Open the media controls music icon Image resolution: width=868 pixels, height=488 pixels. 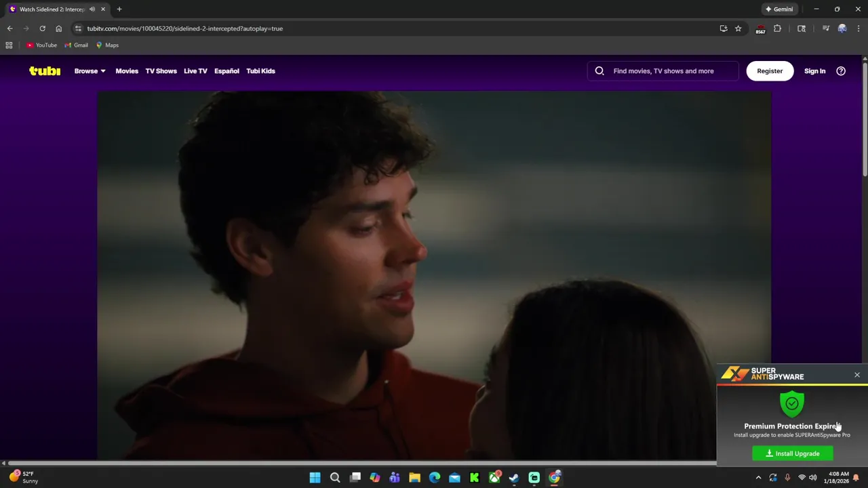825,28
